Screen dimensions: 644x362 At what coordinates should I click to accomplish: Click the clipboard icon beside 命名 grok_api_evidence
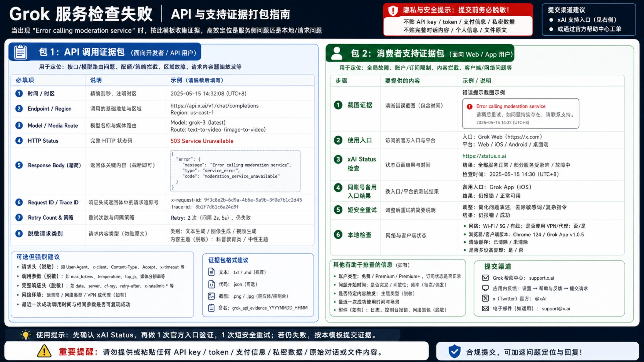(211, 308)
